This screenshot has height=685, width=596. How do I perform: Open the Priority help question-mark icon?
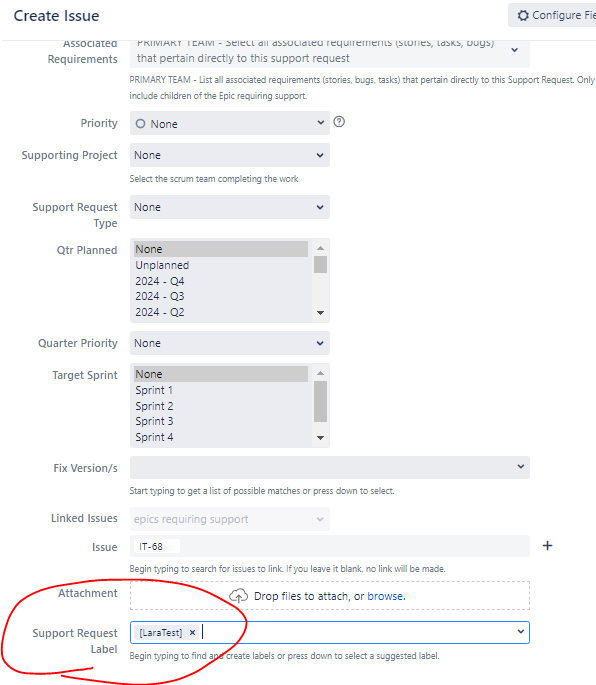pos(339,121)
